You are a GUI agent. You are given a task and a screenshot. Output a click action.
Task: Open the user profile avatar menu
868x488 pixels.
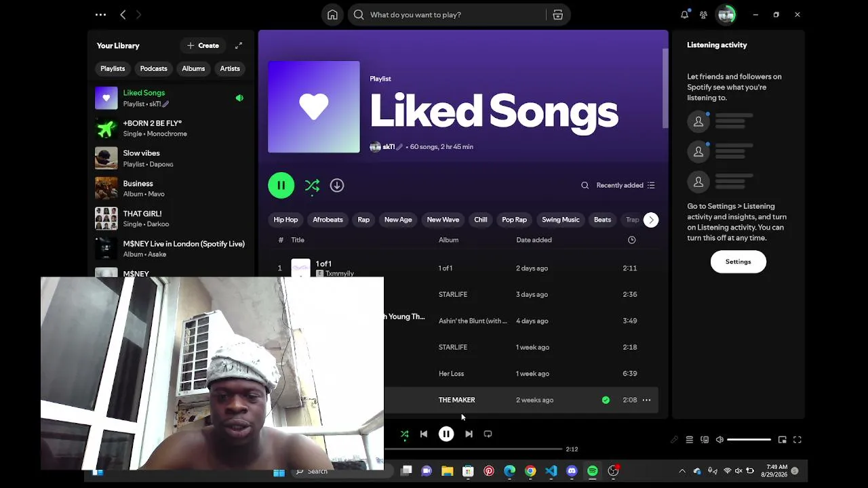click(x=726, y=15)
